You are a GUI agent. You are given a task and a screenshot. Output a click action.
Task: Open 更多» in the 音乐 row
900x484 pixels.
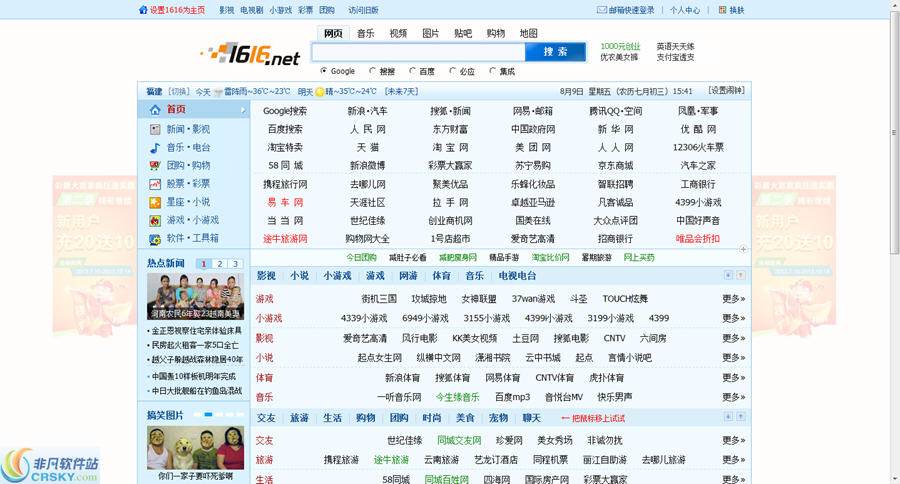click(x=734, y=397)
